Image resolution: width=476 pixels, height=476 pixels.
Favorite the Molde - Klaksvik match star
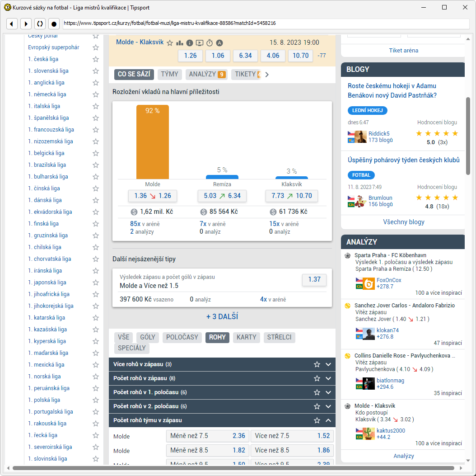click(170, 43)
